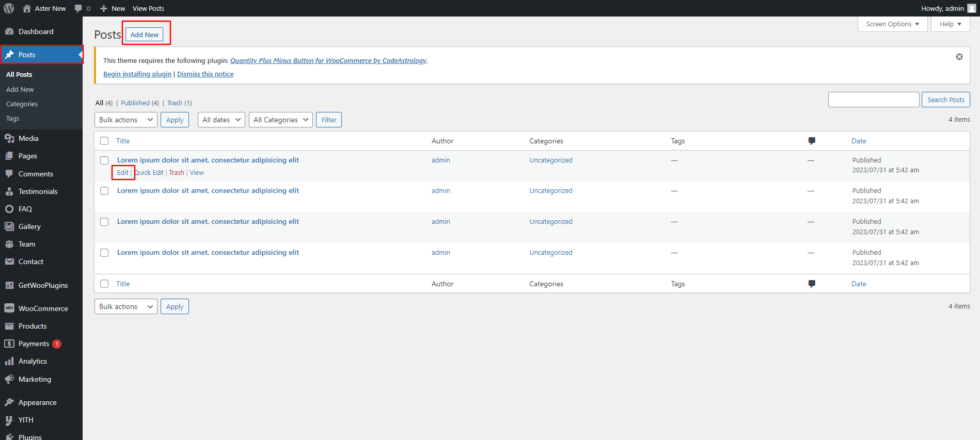Expand the Help panel
980x440 pixels.
point(951,24)
